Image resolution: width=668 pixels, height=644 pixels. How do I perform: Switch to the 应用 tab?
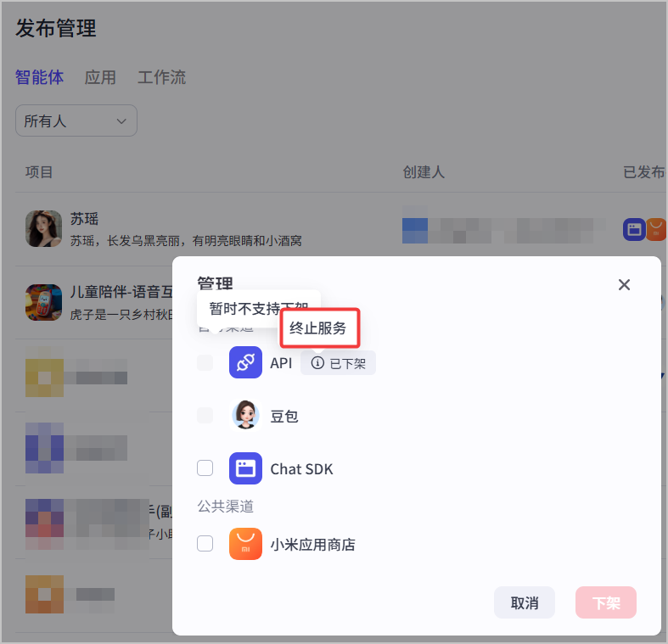click(100, 77)
